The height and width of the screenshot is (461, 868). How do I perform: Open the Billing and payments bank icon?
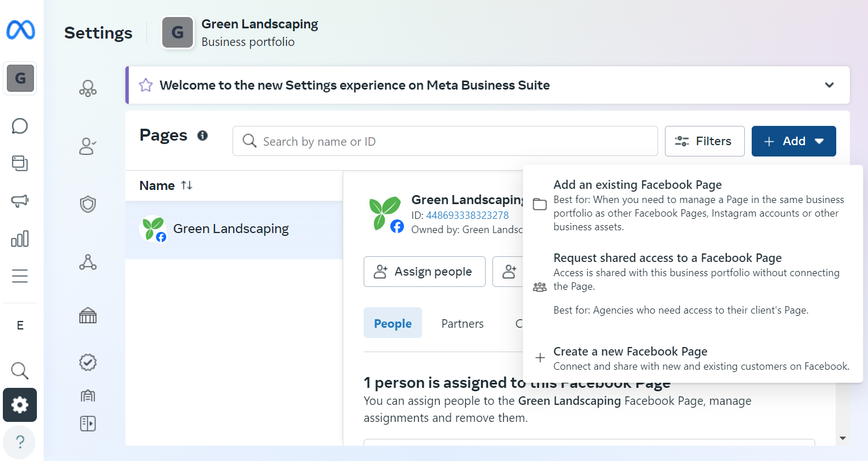coord(88,315)
